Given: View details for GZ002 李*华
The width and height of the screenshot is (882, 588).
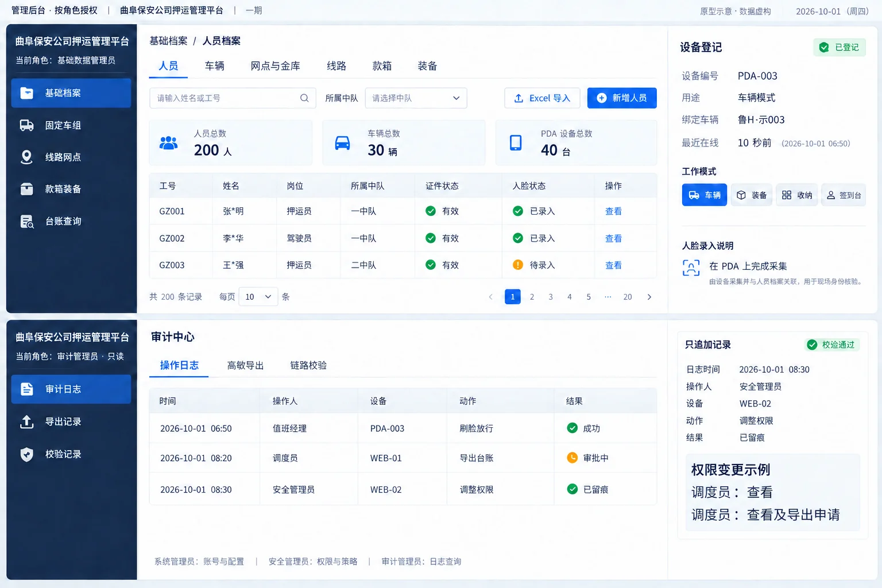Looking at the screenshot, I should 613,238.
